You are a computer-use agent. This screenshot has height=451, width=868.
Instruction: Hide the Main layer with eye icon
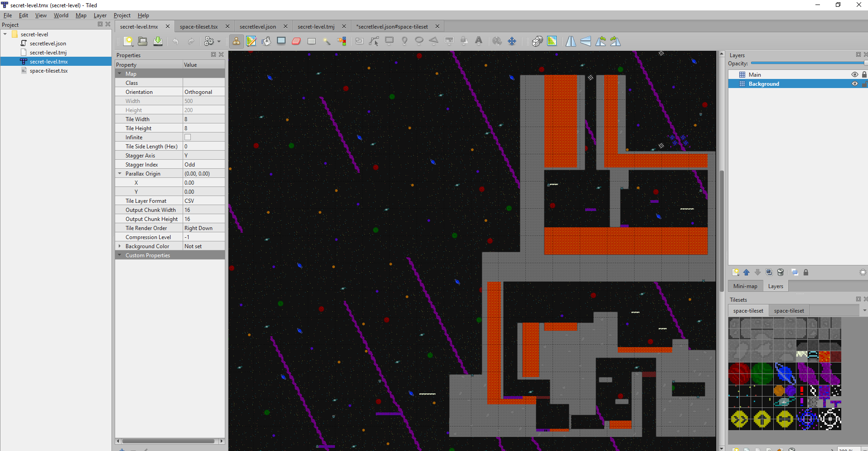(854, 74)
